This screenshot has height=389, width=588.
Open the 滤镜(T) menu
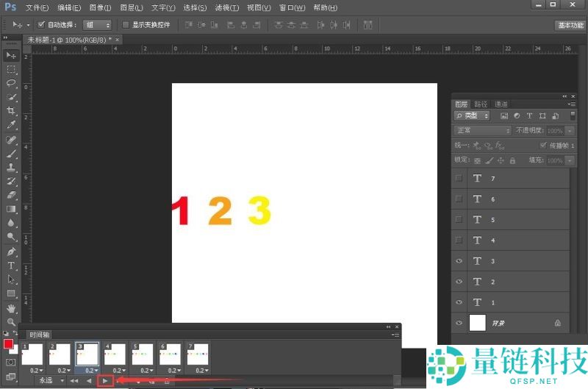227,7
